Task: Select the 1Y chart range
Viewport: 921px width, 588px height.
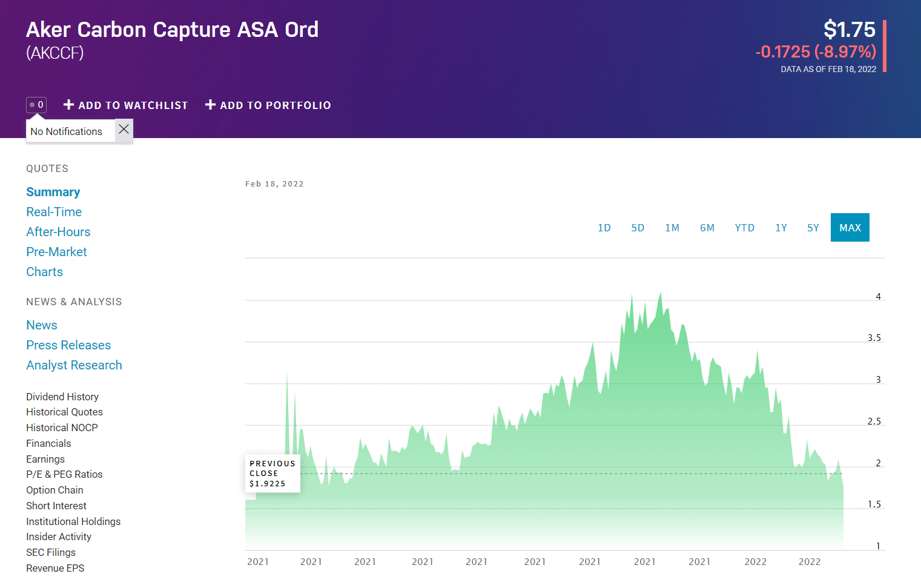Action: point(781,228)
